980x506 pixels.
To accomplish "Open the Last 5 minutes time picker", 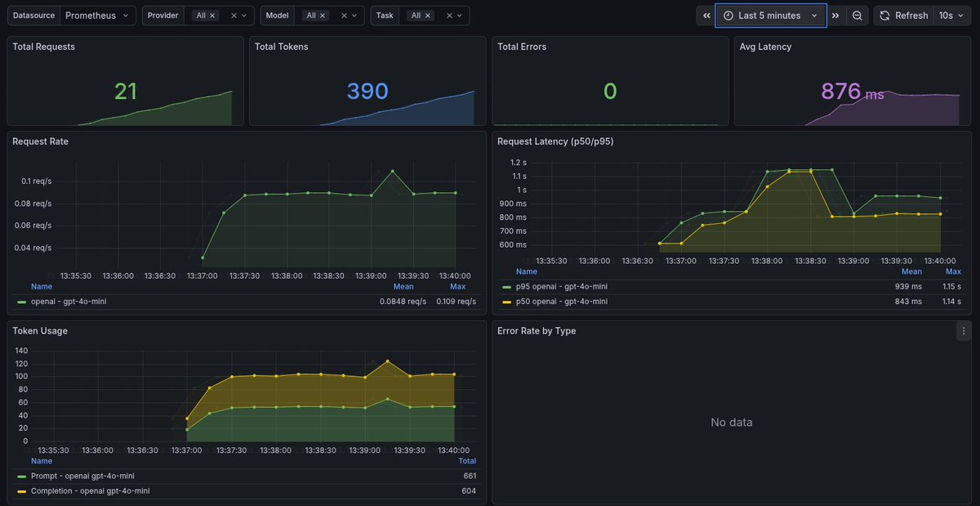I will coord(771,16).
